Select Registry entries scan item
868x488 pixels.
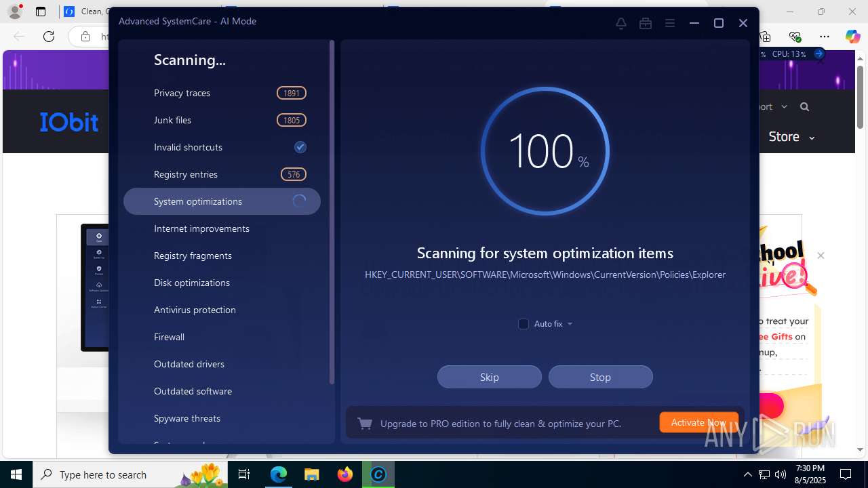click(x=222, y=174)
